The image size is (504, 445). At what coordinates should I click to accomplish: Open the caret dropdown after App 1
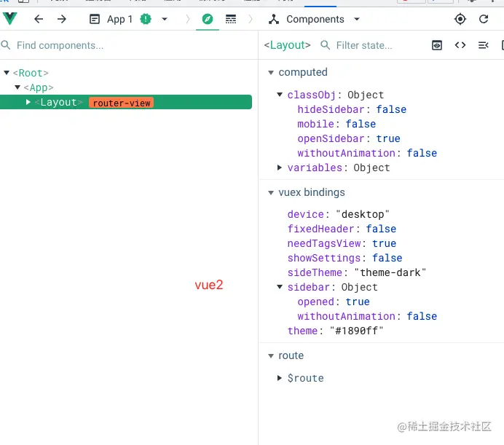[165, 19]
